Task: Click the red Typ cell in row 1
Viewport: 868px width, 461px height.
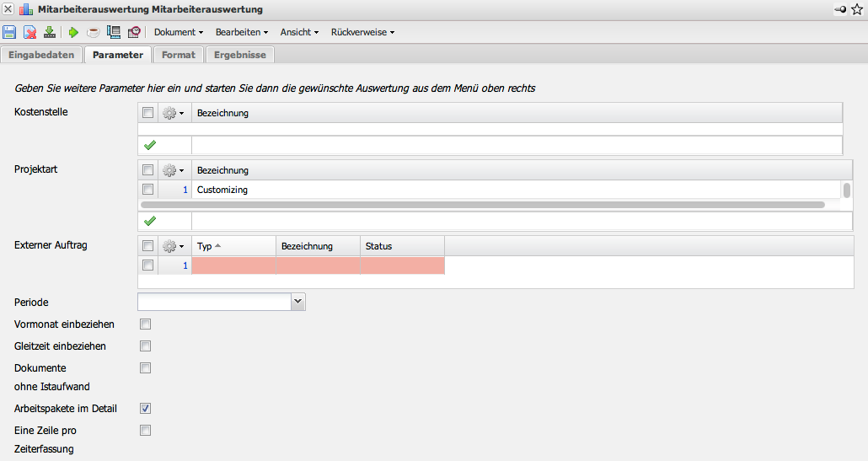Action: (233, 265)
